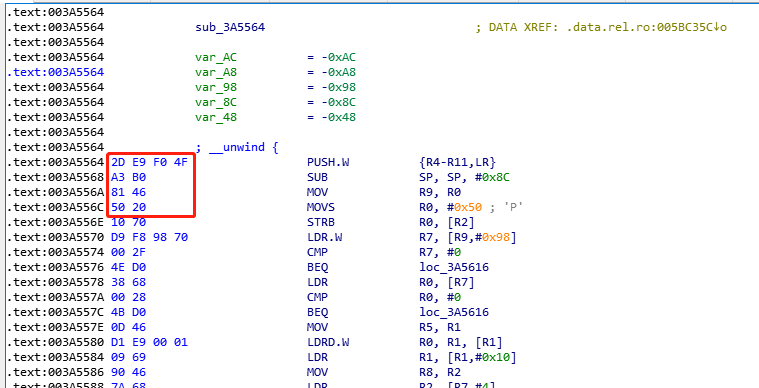
Task: Click the .text:003A5568 address
Action: click(55, 178)
